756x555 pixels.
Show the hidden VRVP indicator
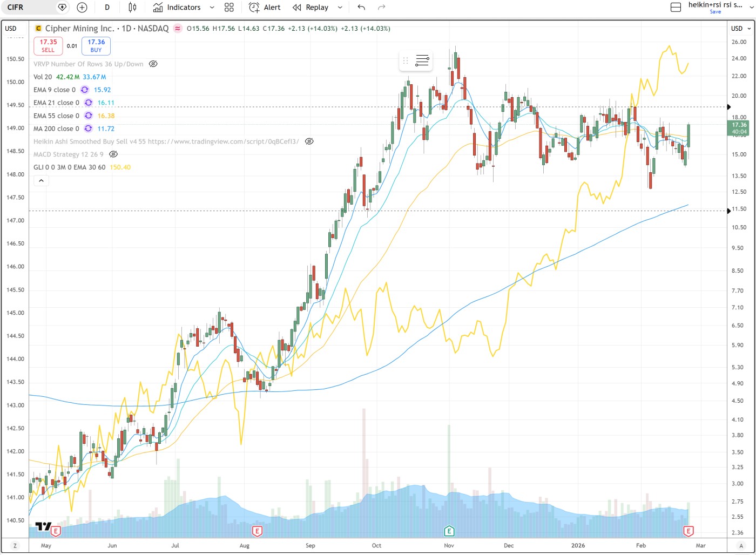(153, 64)
